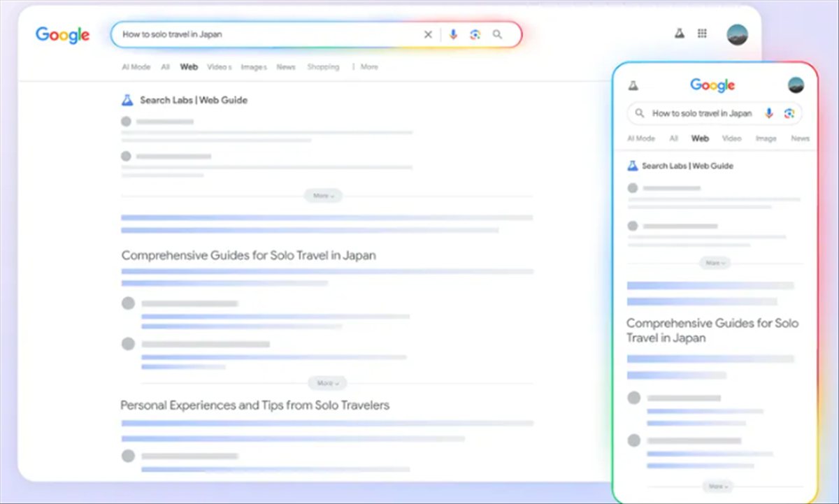This screenshot has height=504, width=839.
Task: Tap the mobile microphone icon
Action: tap(769, 113)
